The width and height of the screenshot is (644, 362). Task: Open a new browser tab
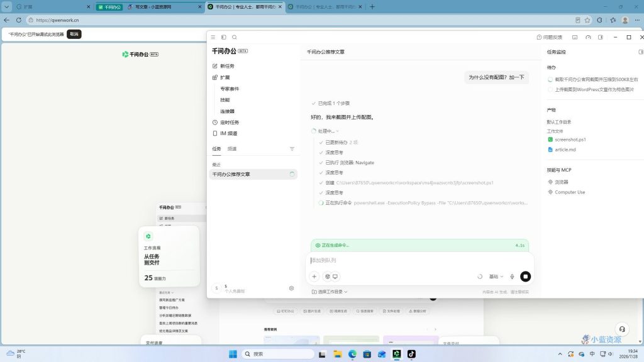372,7
